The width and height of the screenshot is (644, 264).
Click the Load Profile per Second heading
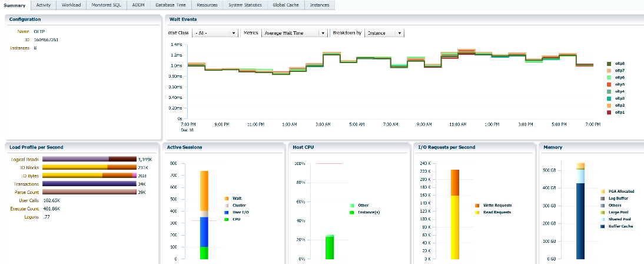[36, 147]
